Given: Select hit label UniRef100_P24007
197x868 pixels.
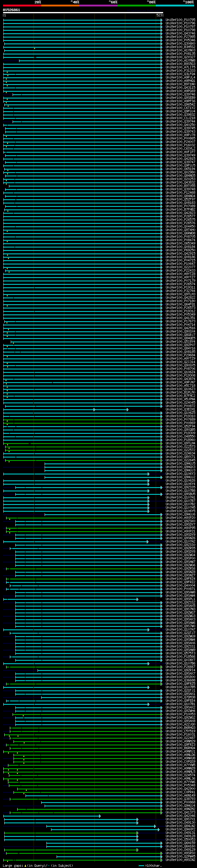Looking at the screenshot, I should pyautogui.click(x=180, y=142).
